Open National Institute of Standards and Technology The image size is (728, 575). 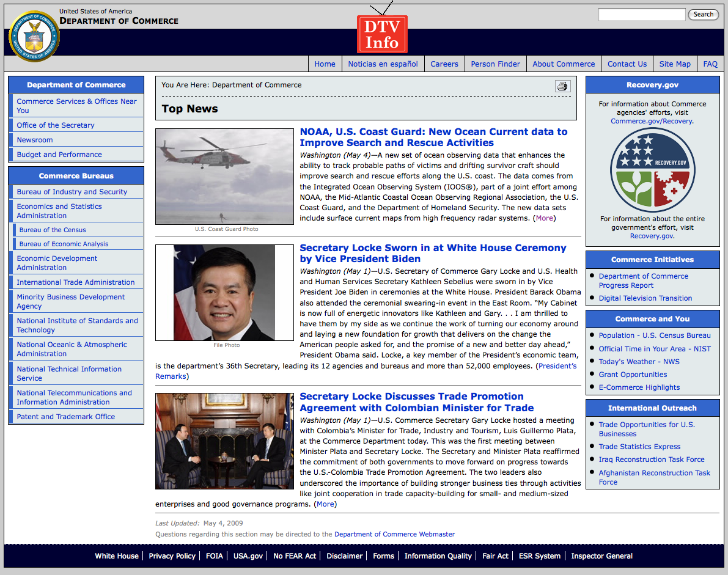click(78, 325)
